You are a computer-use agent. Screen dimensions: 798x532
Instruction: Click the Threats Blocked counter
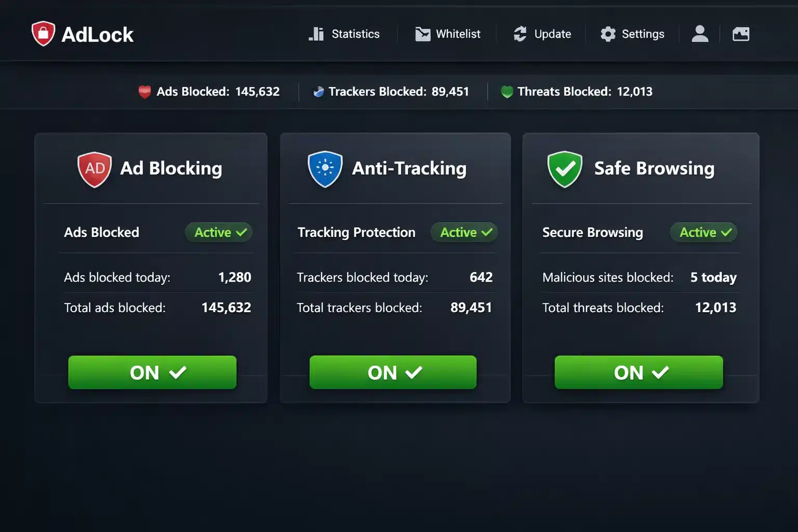click(576, 91)
